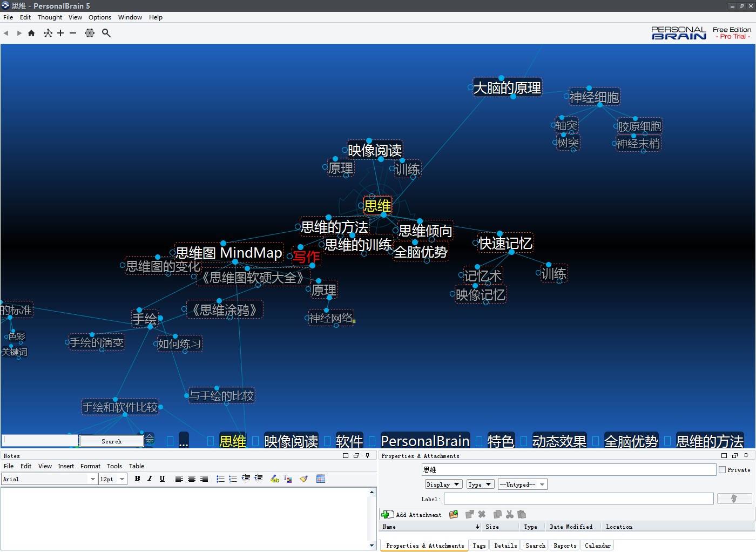The width and height of the screenshot is (756, 552).
Task: Click the magnifier search icon in the toolbar
Action: click(106, 33)
